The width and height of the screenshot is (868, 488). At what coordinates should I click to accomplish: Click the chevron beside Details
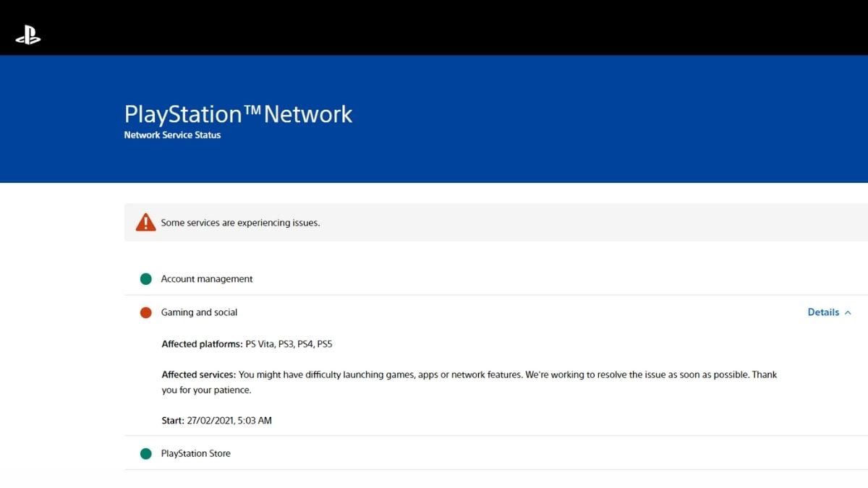848,313
